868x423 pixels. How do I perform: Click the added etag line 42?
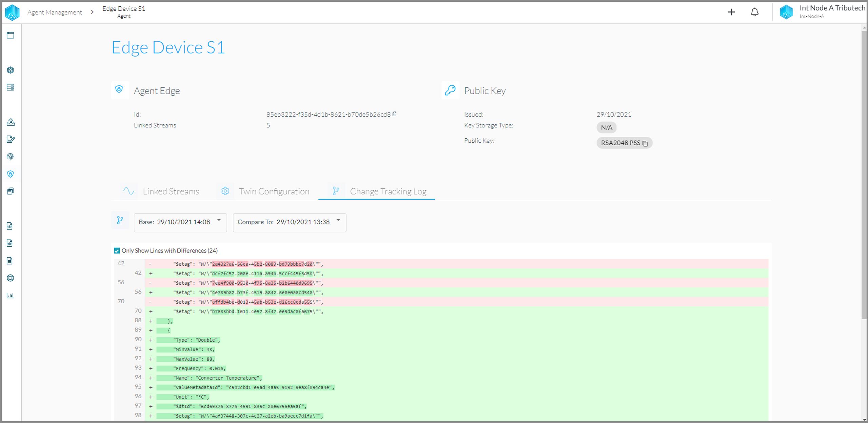441,274
